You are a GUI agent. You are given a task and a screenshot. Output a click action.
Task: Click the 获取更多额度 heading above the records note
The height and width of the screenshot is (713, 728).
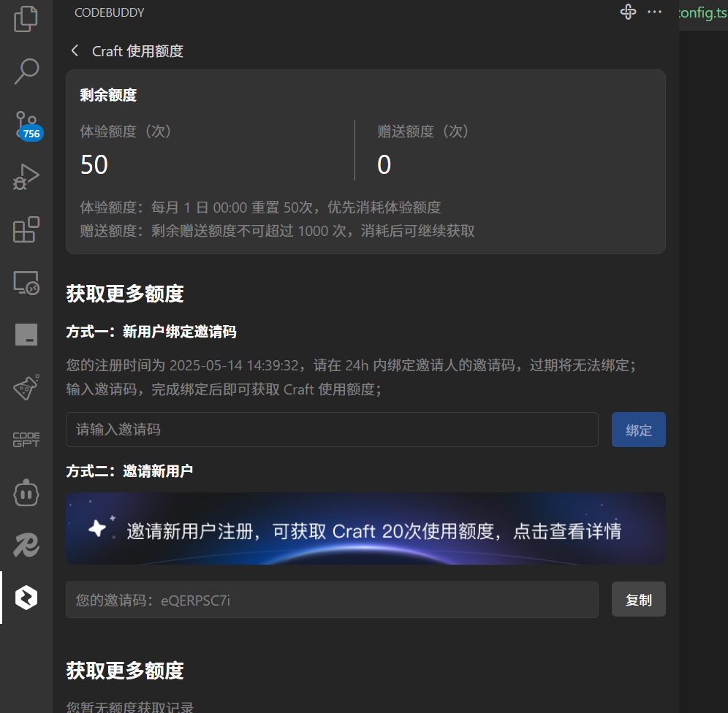tap(125, 671)
